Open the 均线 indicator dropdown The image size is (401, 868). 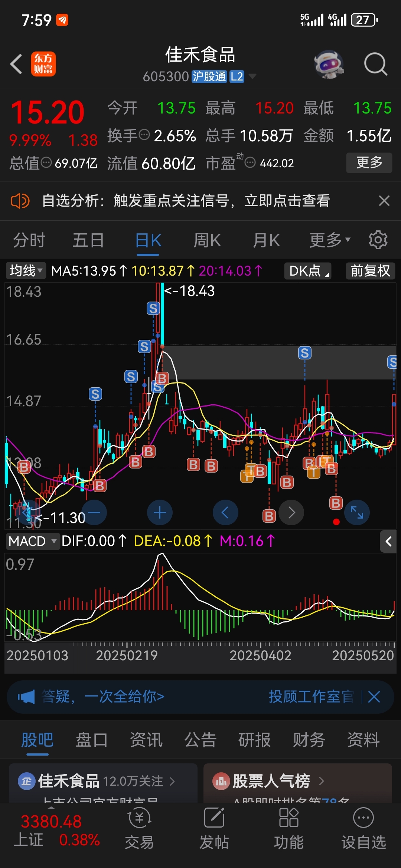26,270
